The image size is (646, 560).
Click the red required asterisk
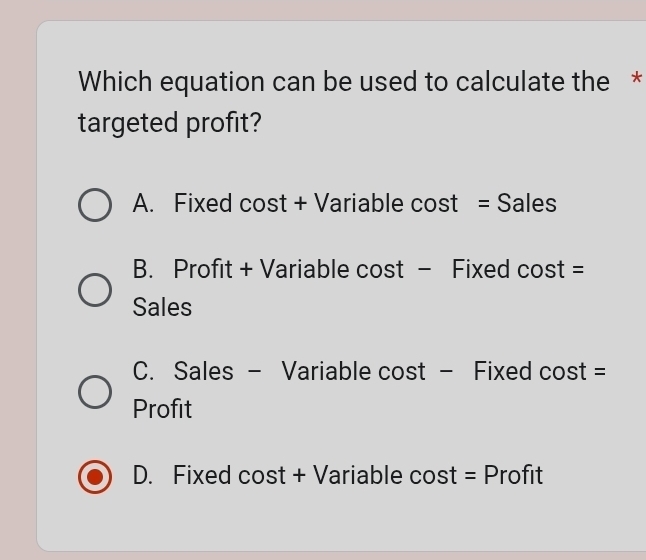[x=636, y=82]
